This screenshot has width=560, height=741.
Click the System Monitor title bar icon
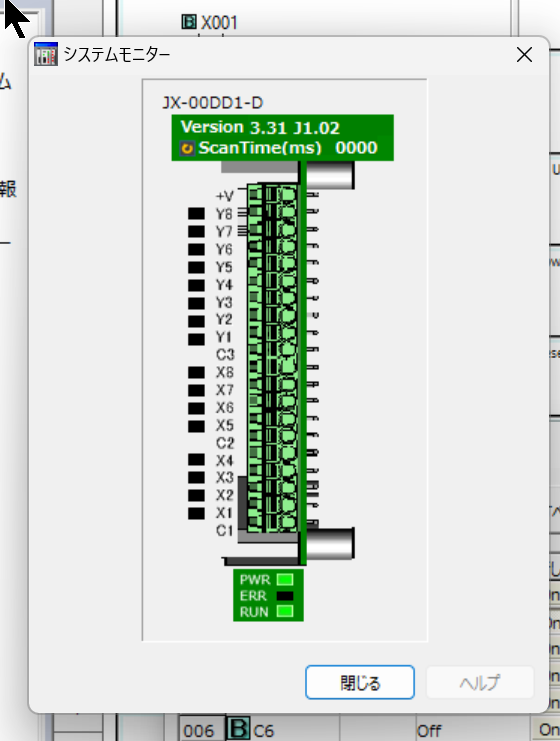point(46,54)
